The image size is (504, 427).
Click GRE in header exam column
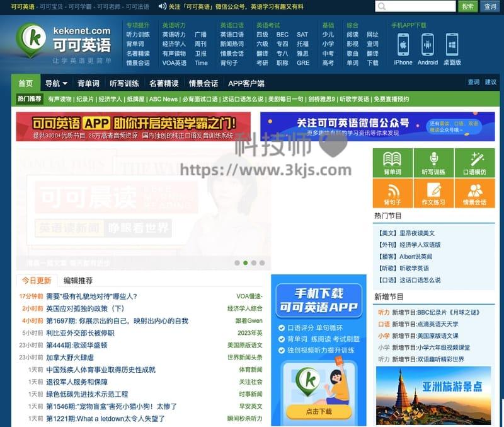point(303,62)
